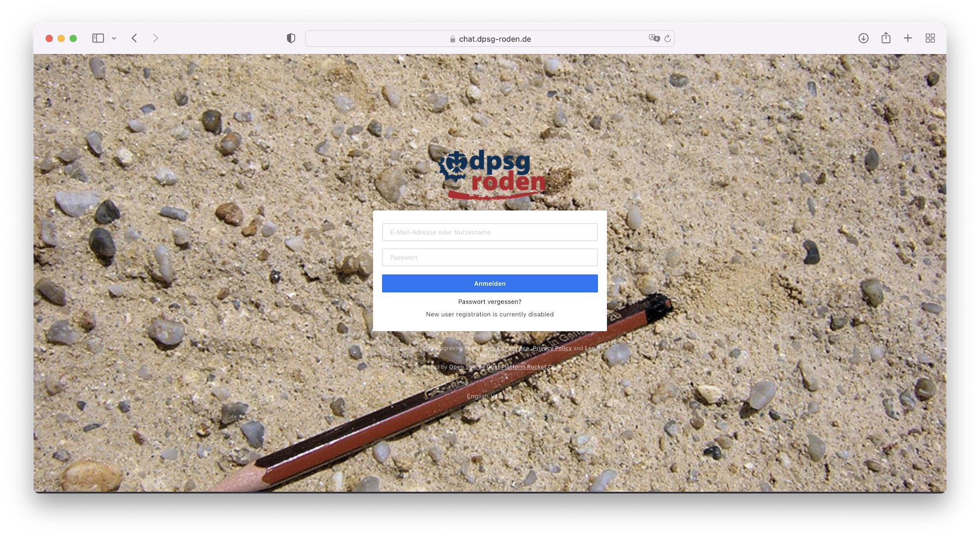Focus the E-Mail-Adresse oder Nutzername field
Viewport: 980px width, 538px height.
tap(490, 232)
